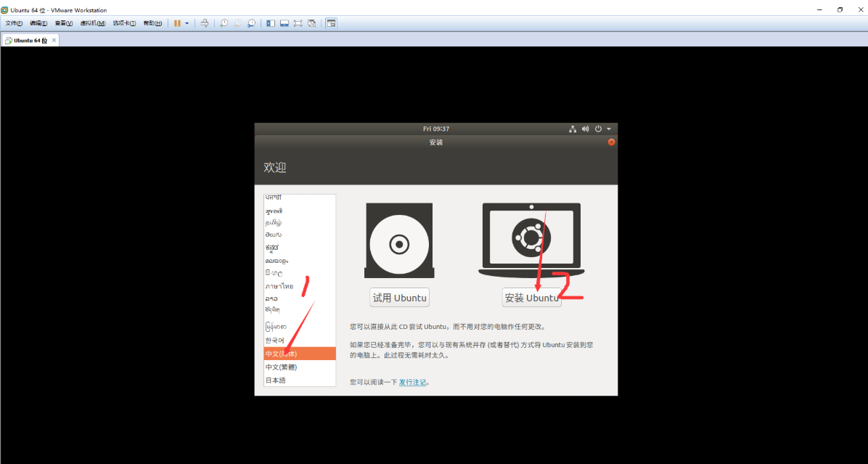The width and height of the screenshot is (868, 464).
Task: Click the VMware Workstation title bar app icon
Action: [4, 10]
